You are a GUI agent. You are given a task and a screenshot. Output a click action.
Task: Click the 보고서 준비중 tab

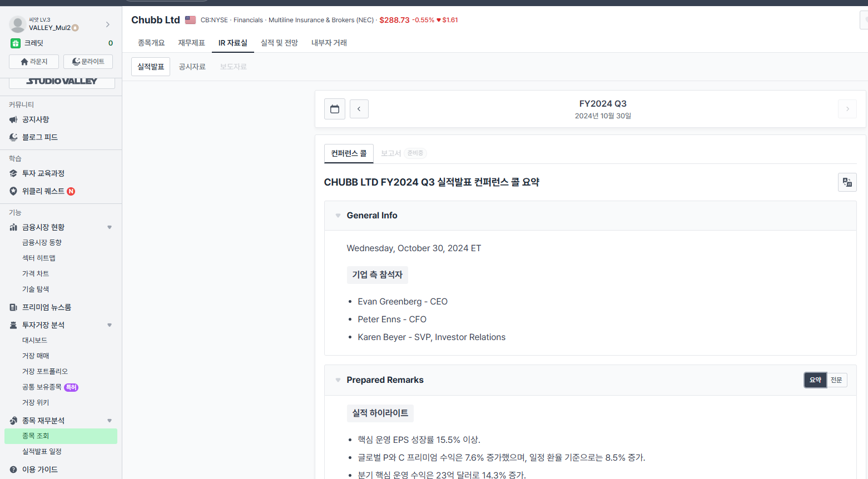click(403, 153)
